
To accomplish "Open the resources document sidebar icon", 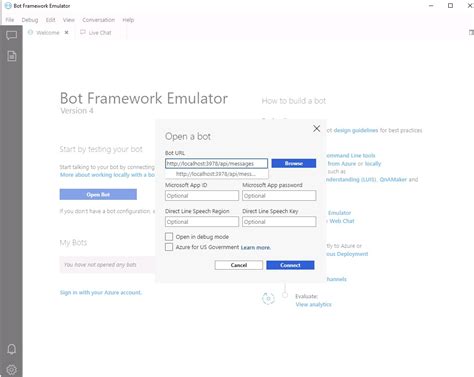I will pos(12,56).
